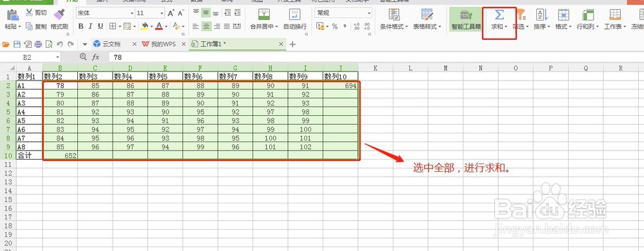
Task: Toggle Bold formatting
Action: click(x=81, y=26)
